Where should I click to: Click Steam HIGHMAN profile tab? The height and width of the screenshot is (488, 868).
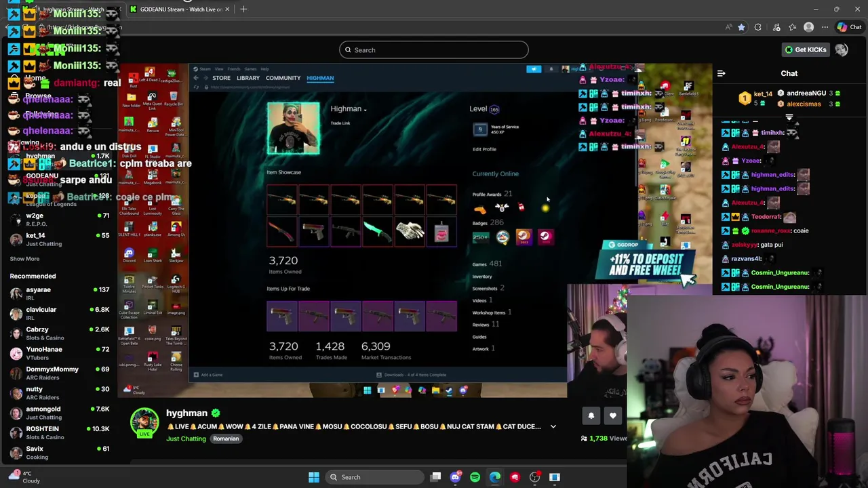320,78
